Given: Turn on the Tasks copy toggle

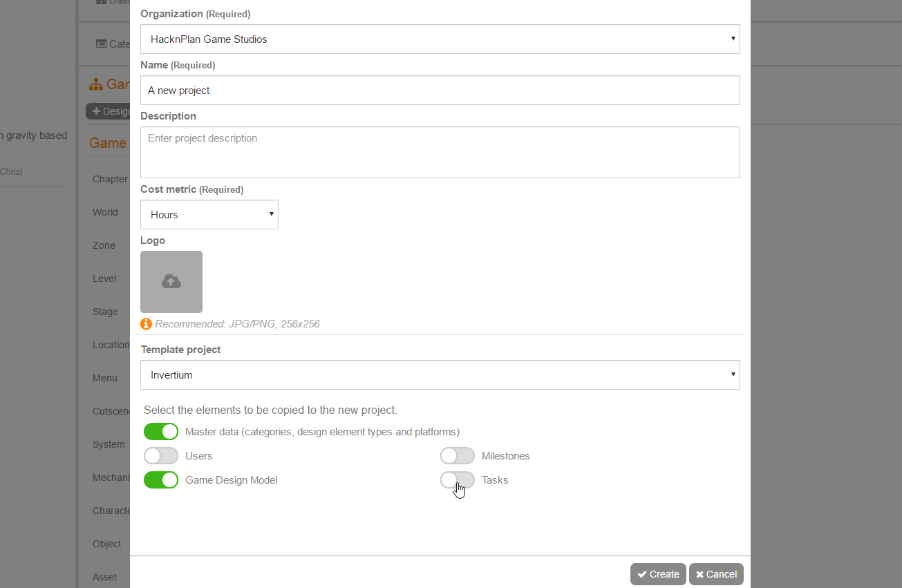Looking at the screenshot, I should 458,480.
